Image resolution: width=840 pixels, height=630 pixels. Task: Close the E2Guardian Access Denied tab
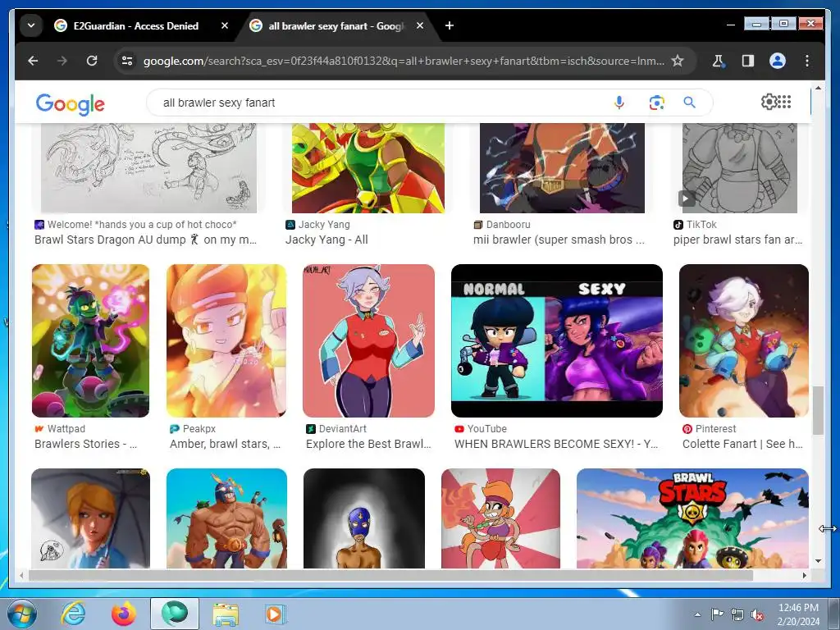(x=225, y=25)
